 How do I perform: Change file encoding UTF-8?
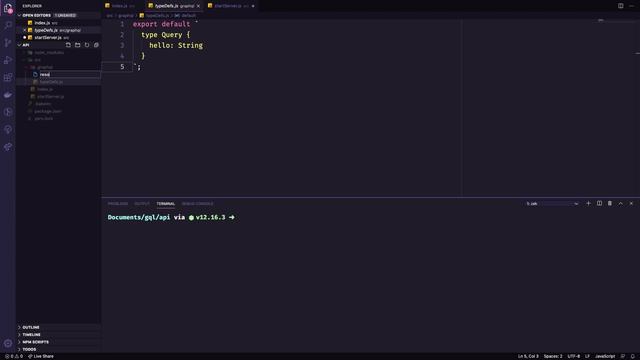[x=573, y=356]
